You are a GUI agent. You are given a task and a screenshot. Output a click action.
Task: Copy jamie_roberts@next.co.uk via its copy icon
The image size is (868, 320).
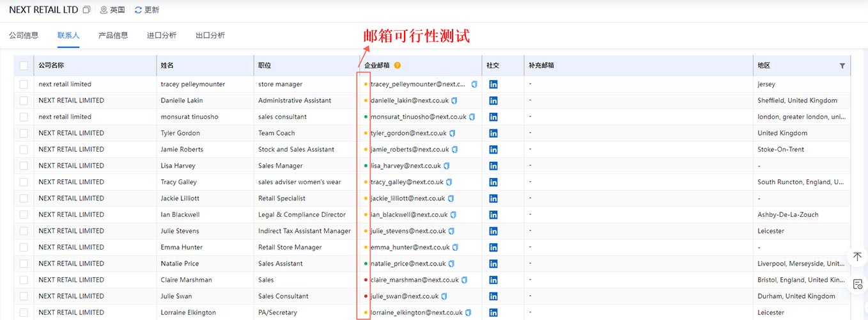point(454,149)
